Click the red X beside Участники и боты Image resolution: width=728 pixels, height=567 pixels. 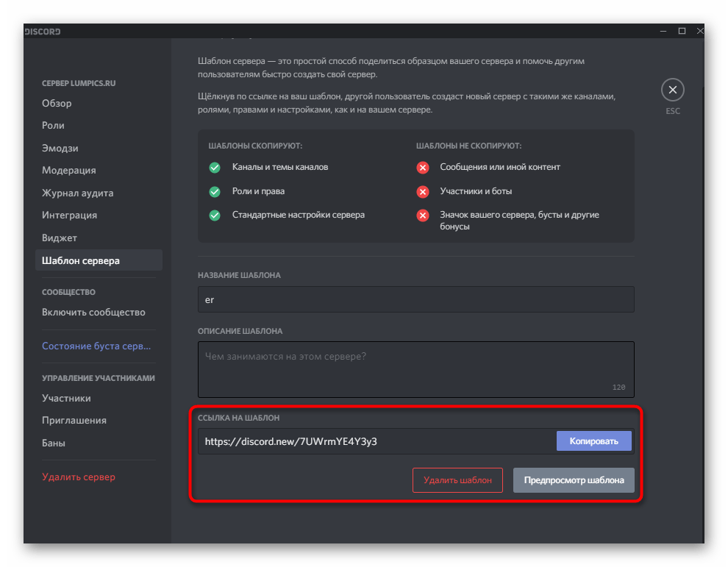(x=423, y=191)
